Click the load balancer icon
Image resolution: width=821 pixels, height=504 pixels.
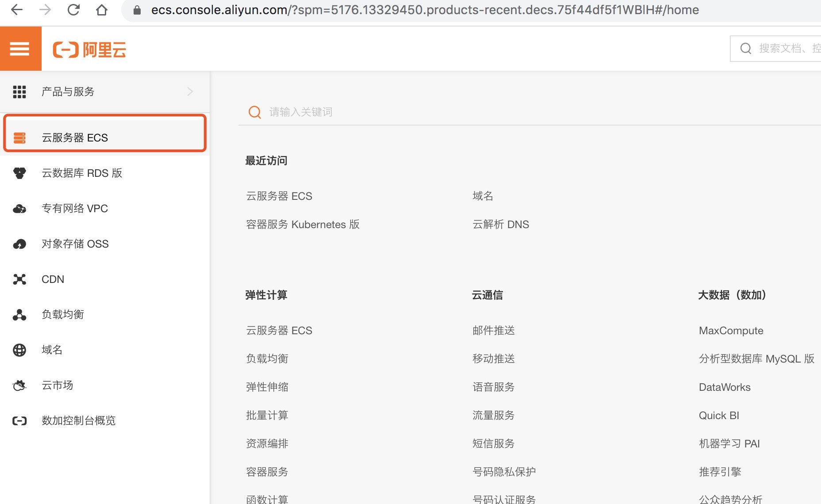pyautogui.click(x=19, y=315)
